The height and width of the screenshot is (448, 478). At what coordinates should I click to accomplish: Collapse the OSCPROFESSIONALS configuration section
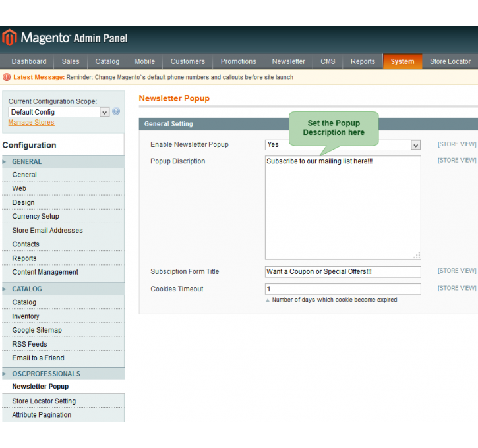[63, 374]
